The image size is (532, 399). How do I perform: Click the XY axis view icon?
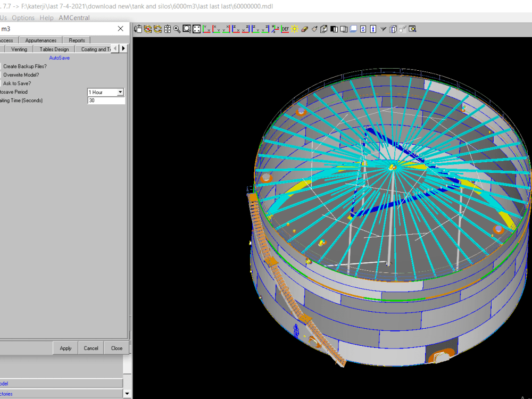click(207, 29)
